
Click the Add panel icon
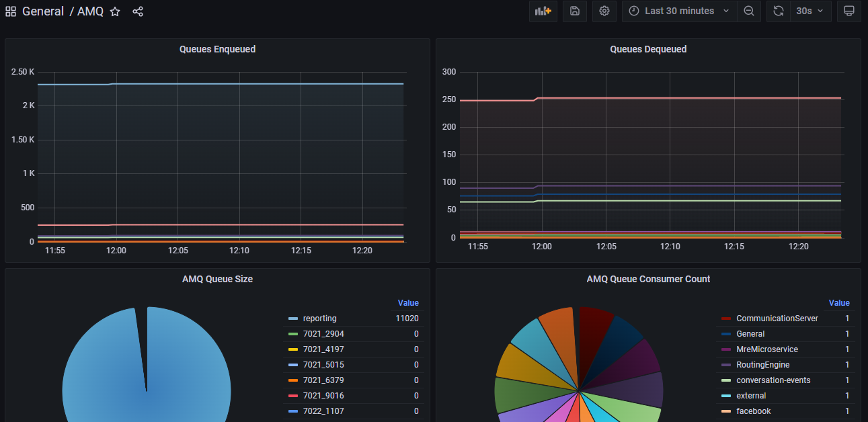point(543,11)
